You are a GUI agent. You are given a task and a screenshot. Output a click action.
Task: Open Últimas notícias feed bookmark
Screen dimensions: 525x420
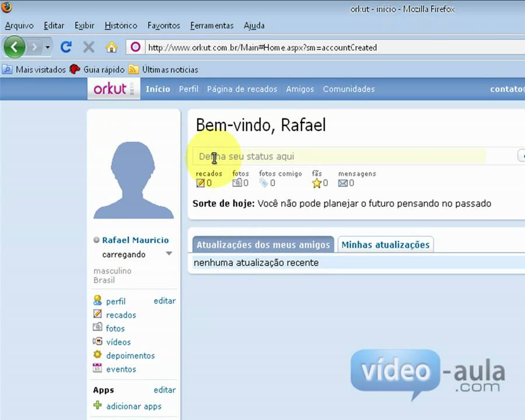point(164,69)
